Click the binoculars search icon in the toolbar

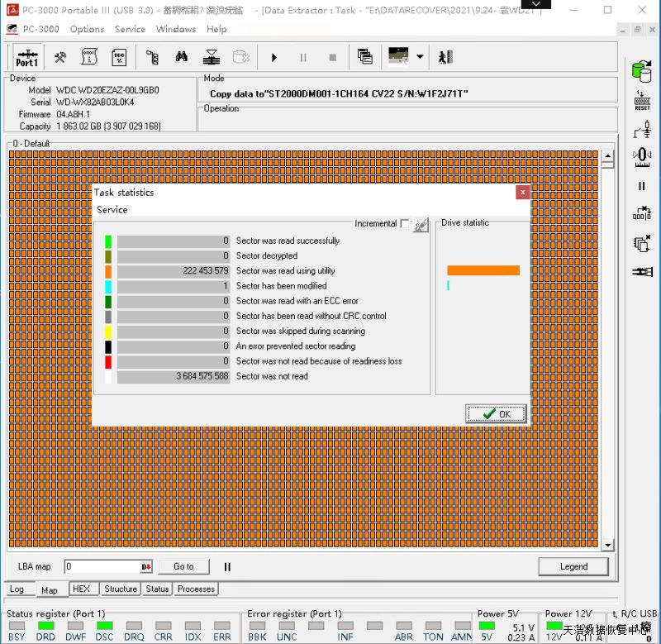coord(182,57)
